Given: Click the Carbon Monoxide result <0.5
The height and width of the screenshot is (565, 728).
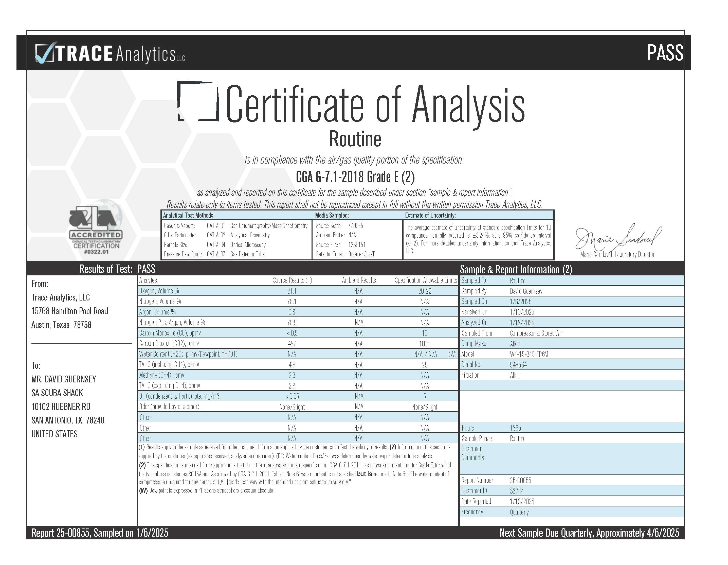Looking at the screenshot, I should pos(292,333).
